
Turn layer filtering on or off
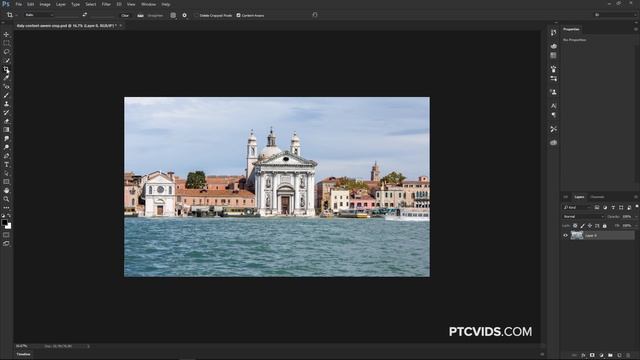637,207
